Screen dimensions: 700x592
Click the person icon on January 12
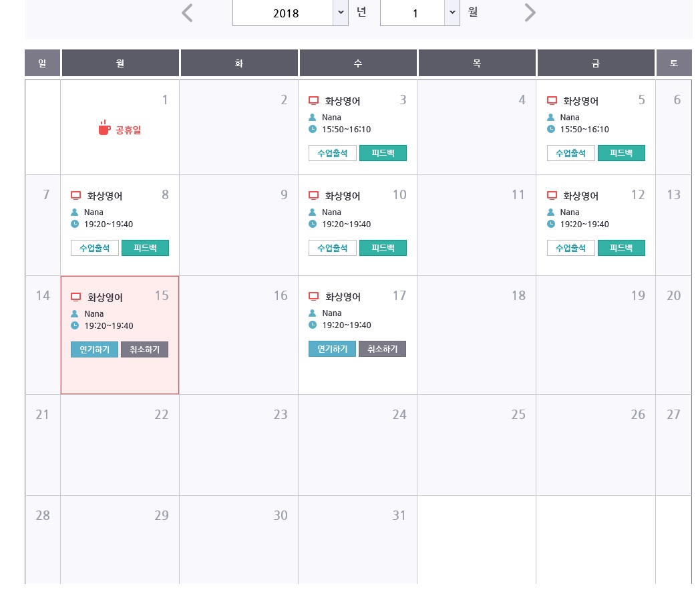[x=551, y=212]
